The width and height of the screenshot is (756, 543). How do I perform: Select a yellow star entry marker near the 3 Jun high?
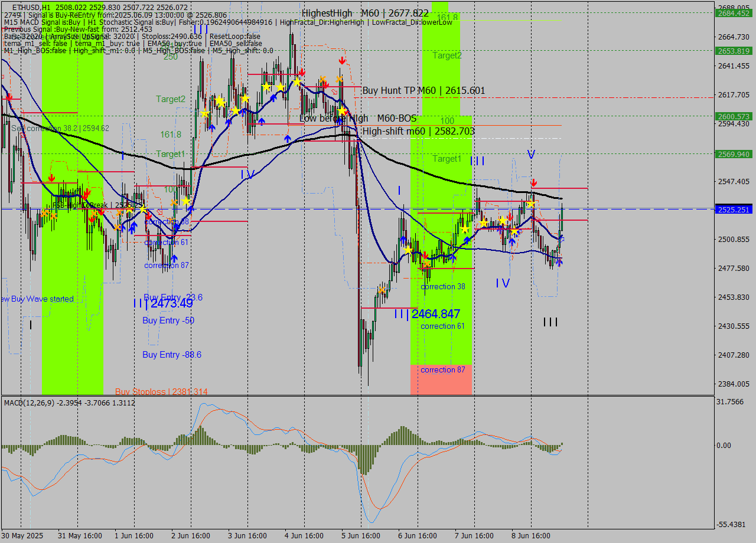[x=268, y=87]
